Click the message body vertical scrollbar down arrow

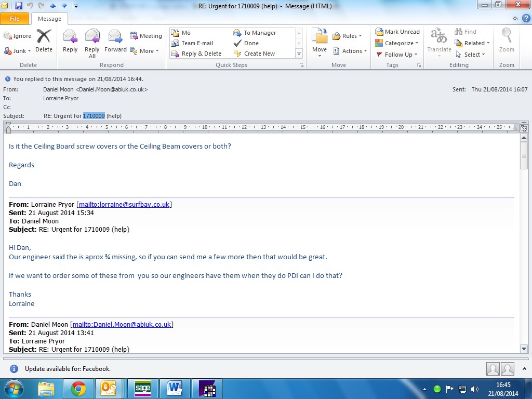pyautogui.click(x=524, y=349)
